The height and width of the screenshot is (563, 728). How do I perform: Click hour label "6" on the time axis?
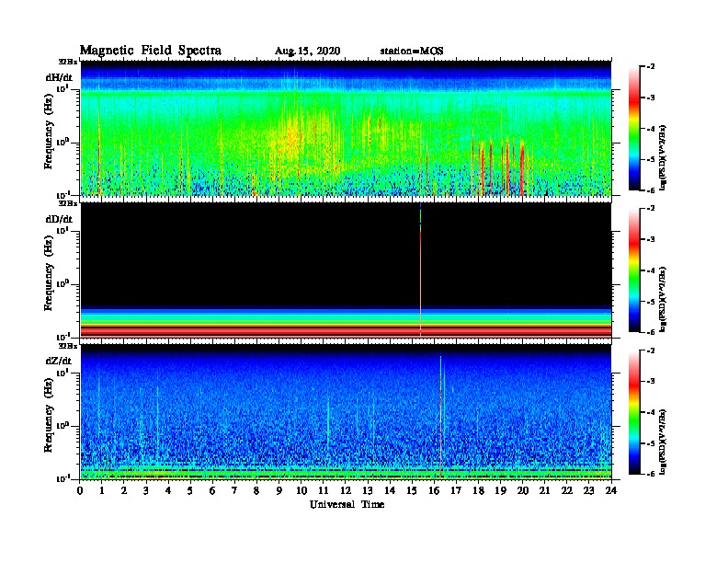point(212,490)
